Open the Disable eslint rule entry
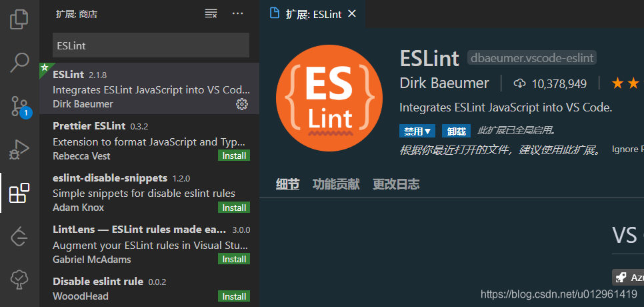The height and width of the screenshot is (307, 644). point(149,288)
